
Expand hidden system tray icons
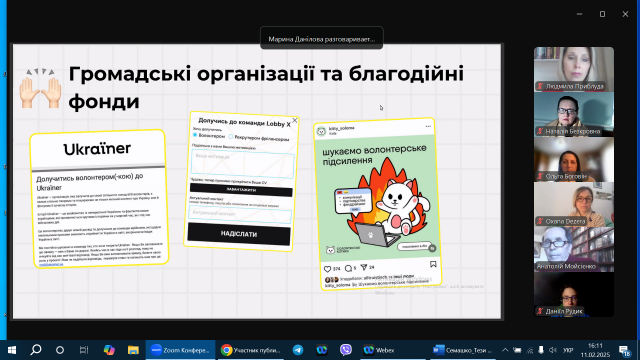coord(505,350)
